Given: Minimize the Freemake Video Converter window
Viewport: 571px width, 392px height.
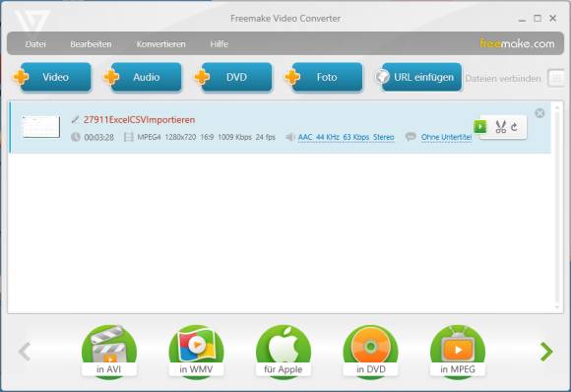Looking at the screenshot, I should (x=522, y=19).
